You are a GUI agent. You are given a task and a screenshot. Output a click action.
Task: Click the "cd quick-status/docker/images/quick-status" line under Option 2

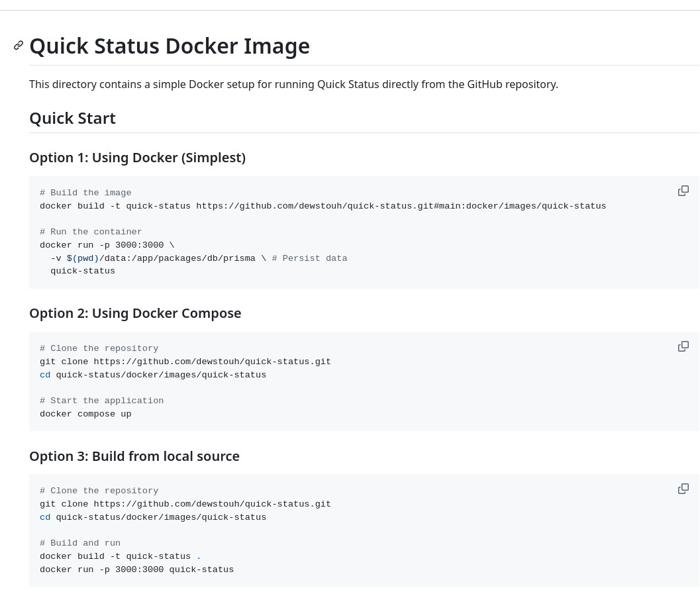pyautogui.click(x=153, y=375)
